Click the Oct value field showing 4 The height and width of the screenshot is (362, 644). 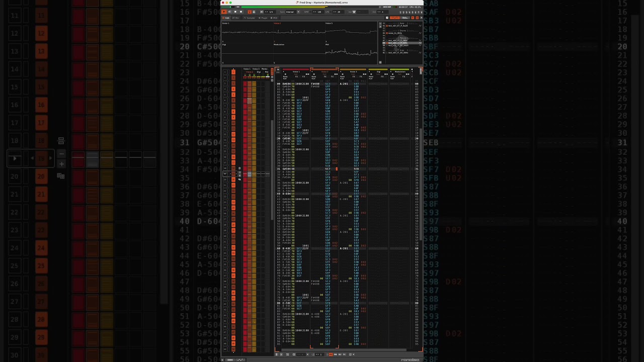pos(382,12)
